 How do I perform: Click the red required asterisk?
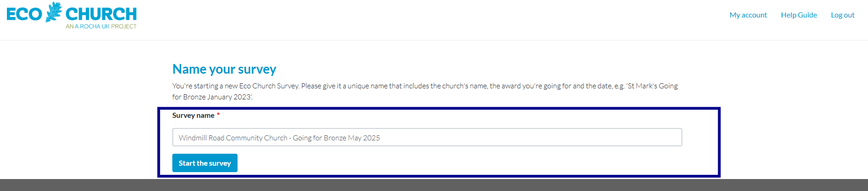(218, 115)
